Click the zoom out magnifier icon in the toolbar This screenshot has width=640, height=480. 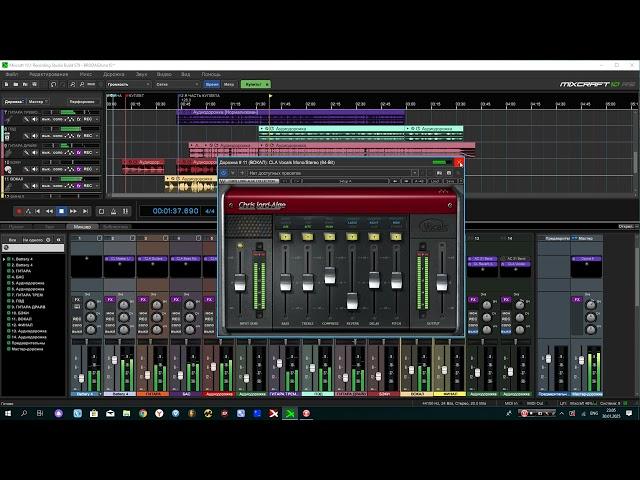click(82, 84)
